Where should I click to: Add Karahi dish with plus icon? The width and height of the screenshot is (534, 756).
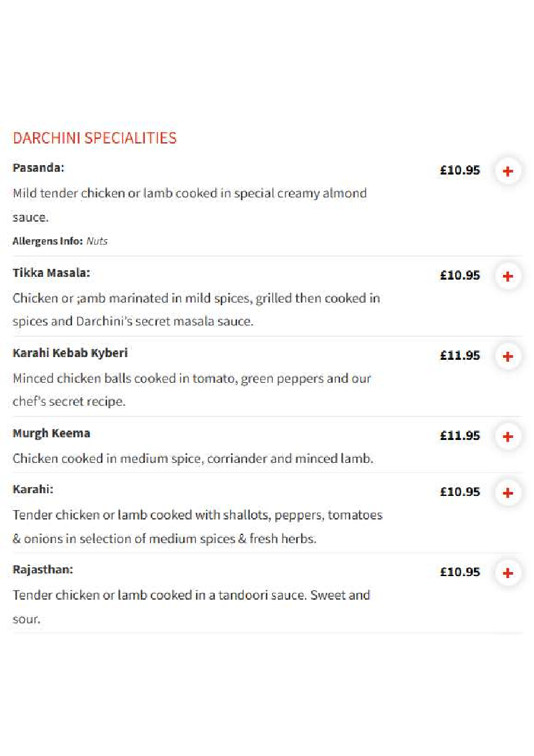click(x=508, y=493)
